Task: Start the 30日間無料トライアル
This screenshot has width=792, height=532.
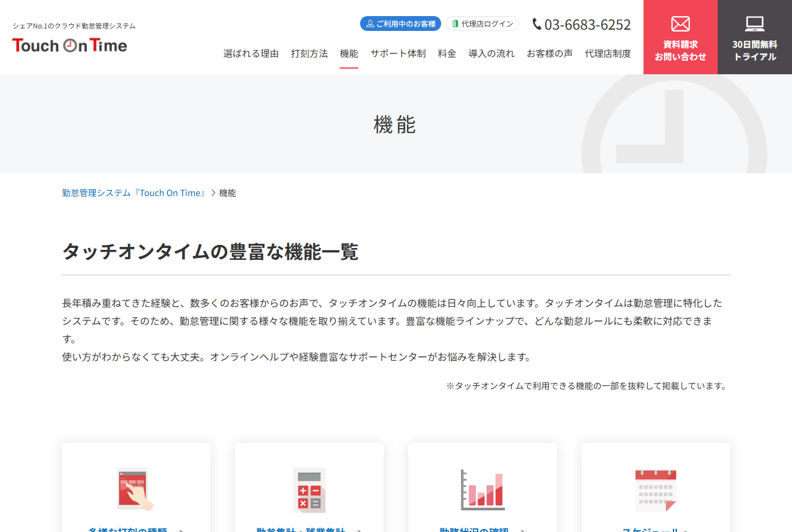Action: click(x=755, y=37)
